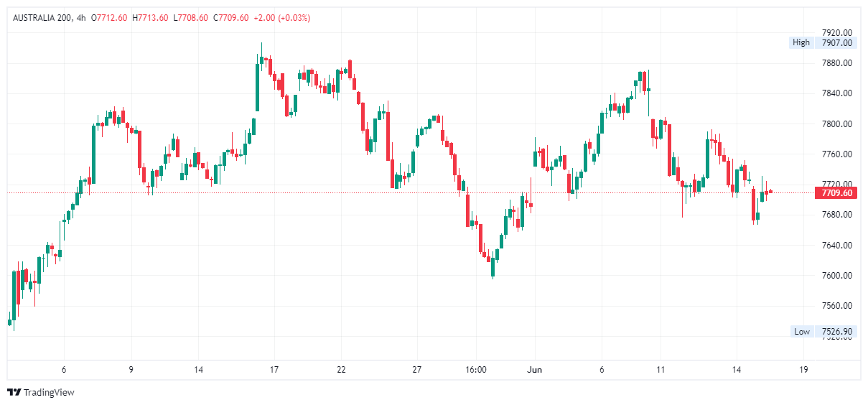Click the red 7709.60 current price tag

coord(837,192)
